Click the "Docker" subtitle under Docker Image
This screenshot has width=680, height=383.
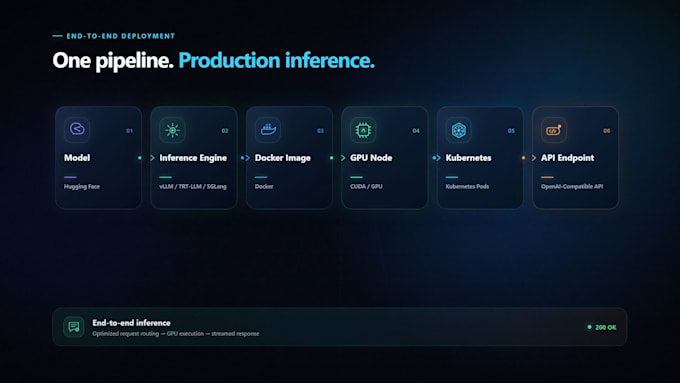click(264, 187)
